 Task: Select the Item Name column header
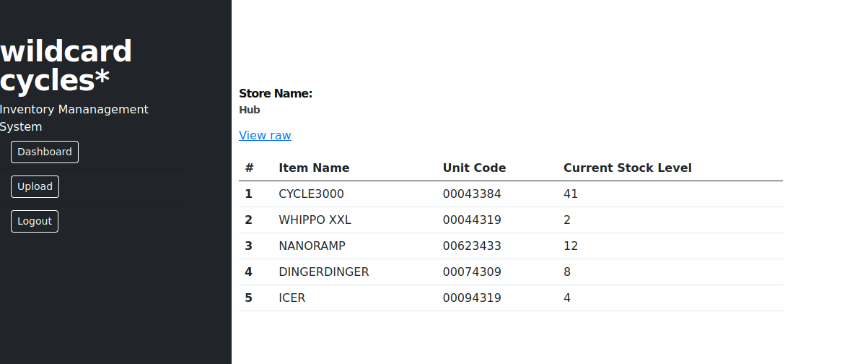(314, 168)
